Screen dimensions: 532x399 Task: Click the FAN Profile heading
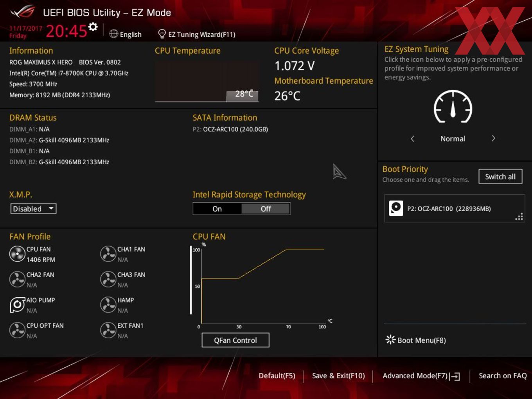[x=30, y=237]
